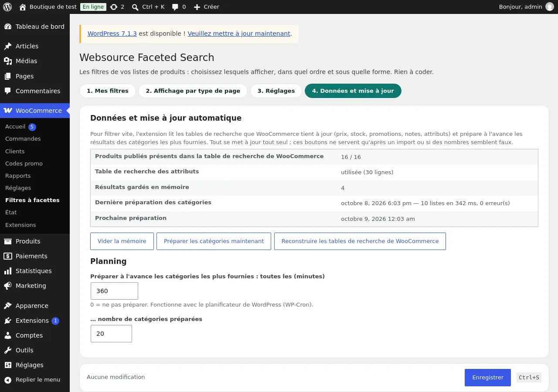Save changes with the Enregistrer button
The image size is (558, 392).
(488, 378)
